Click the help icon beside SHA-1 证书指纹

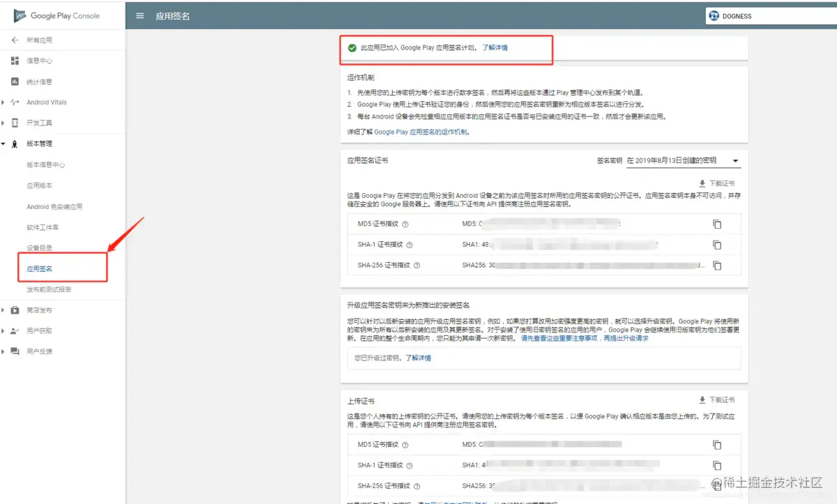409,245
